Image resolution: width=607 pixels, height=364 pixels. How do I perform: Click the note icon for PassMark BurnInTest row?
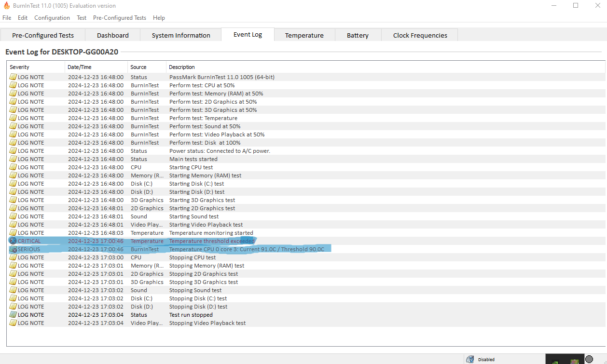[13, 77]
